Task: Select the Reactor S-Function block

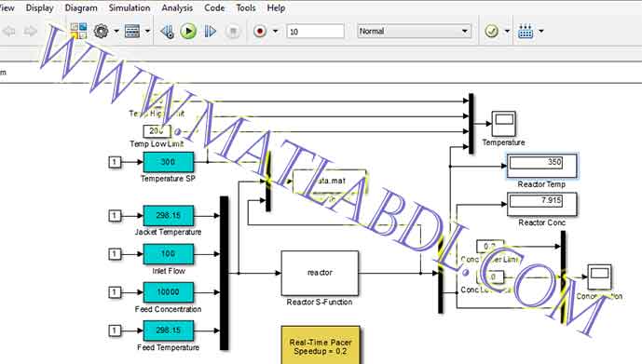Action: point(320,273)
